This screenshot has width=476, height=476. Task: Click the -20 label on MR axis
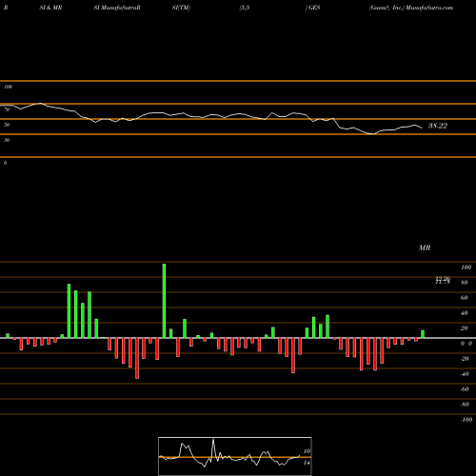[465, 359]
